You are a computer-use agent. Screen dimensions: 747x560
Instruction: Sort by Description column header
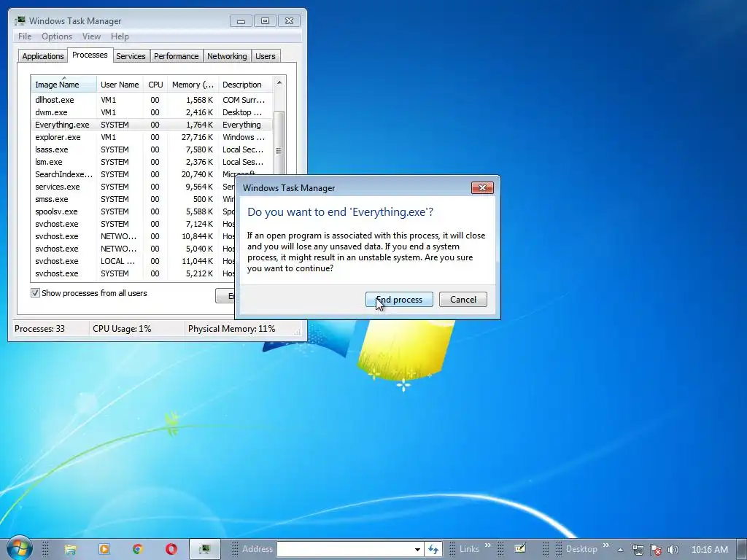[245, 85]
